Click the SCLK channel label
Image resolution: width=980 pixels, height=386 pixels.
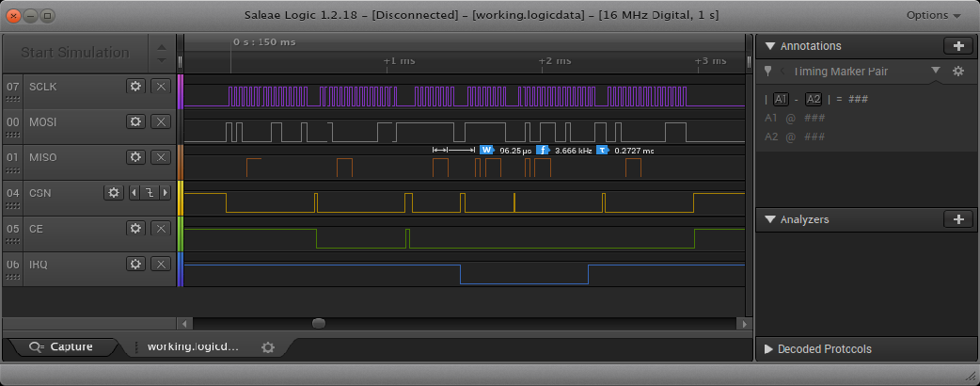click(43, 87)
